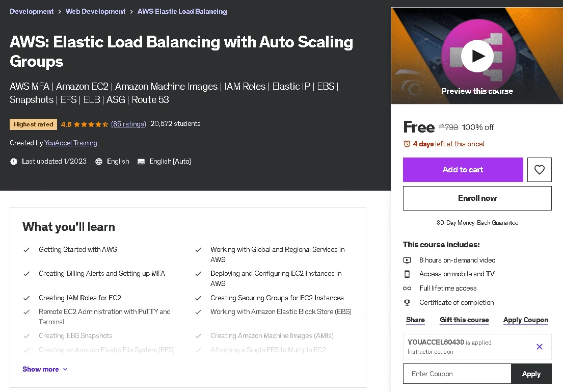Click the on-demand video icon in course includes
Viewport: 563px width, 392px height.
[x=407, y=260]
